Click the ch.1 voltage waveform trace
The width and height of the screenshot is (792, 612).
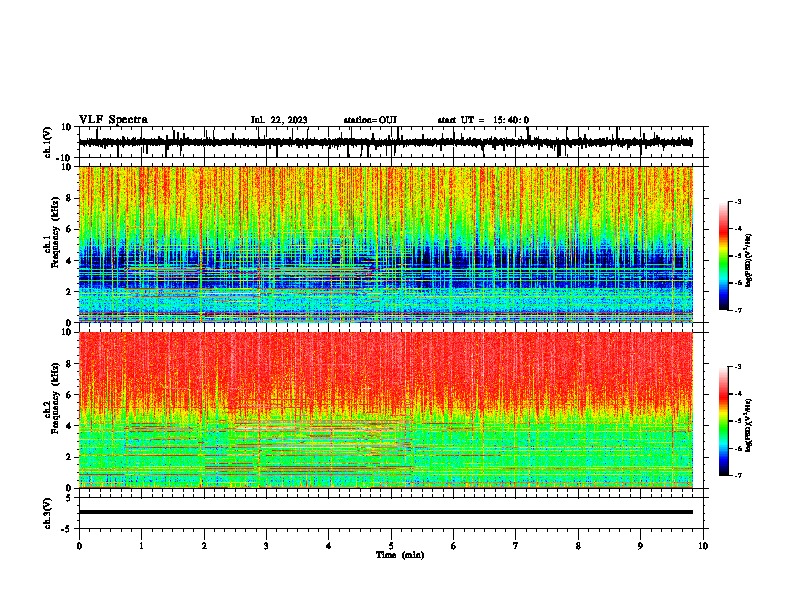[385, 142]
